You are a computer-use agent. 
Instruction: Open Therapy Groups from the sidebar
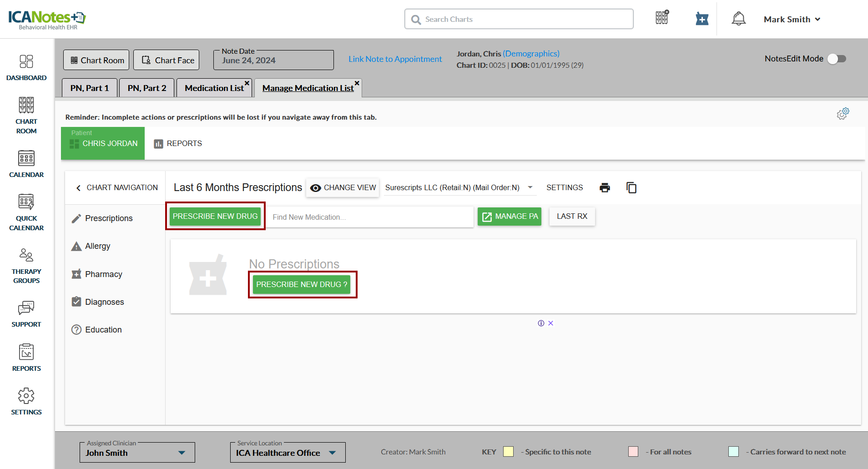26,266
